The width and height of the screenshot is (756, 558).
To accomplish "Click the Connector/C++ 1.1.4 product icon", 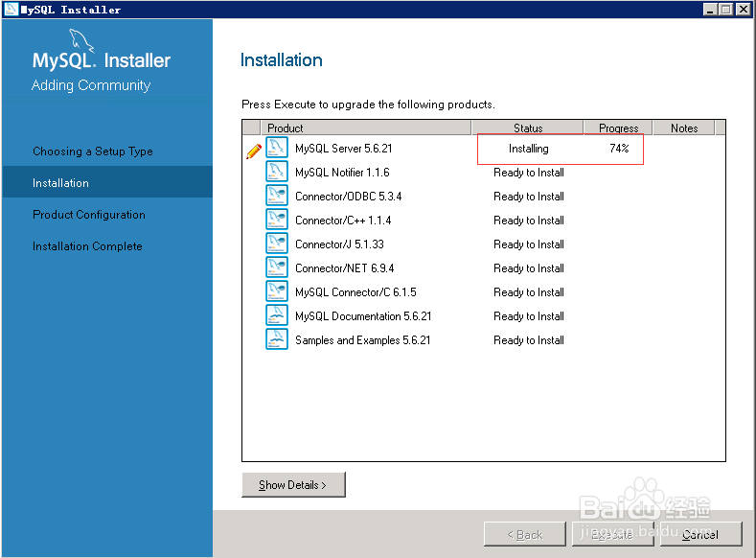I will 277,220.
